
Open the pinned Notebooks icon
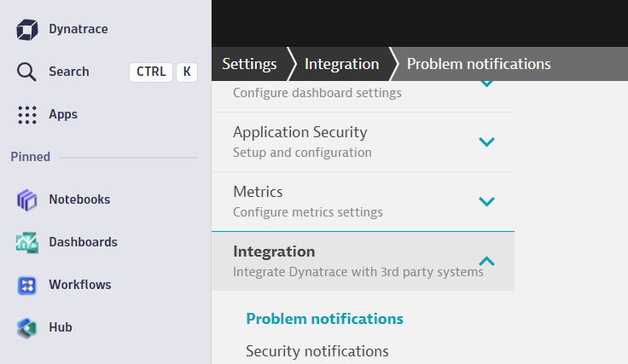(x=27, y=199)
